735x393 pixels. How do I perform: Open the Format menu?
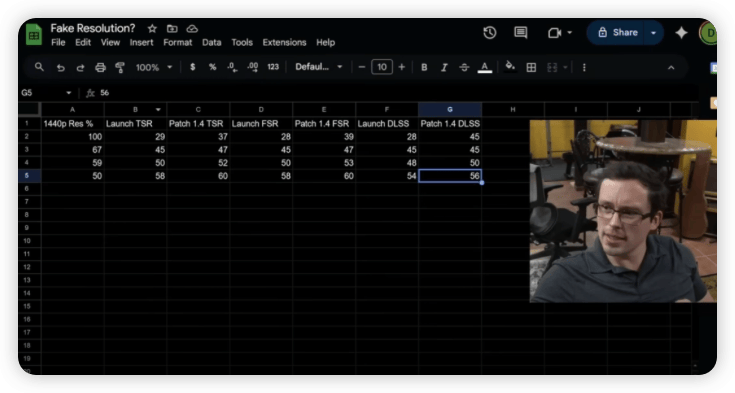tap(178, 42)
